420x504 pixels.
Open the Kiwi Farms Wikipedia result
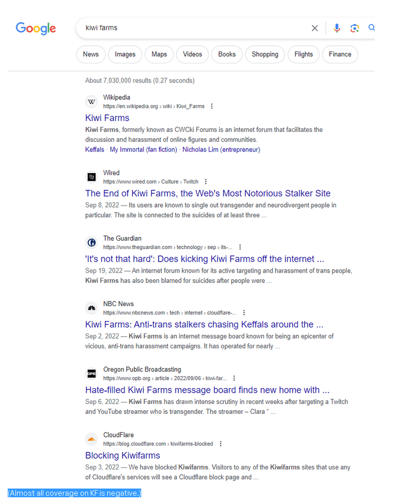pos(107,118)
